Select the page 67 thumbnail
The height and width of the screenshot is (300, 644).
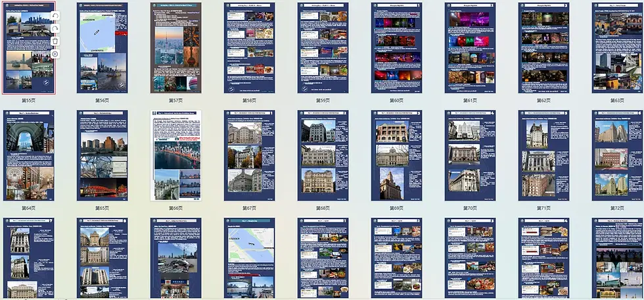(x=249, y=155)
